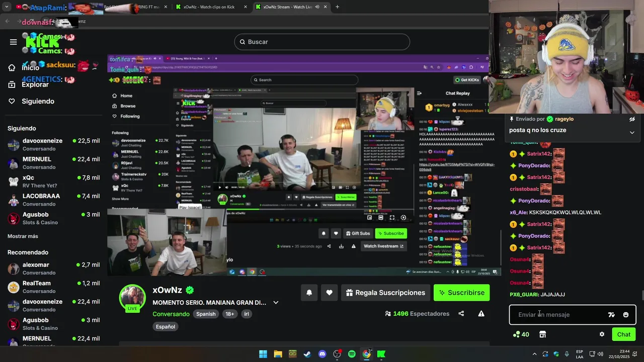This screenshot has width=644, height=362.
Task: Click xOwNz channel name link
Action: coord(167,290)
